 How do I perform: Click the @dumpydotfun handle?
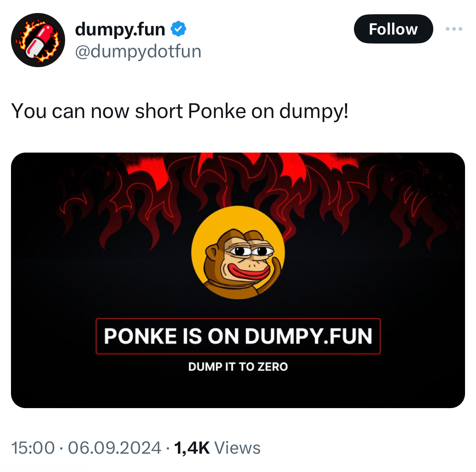(x=138, y=51)
